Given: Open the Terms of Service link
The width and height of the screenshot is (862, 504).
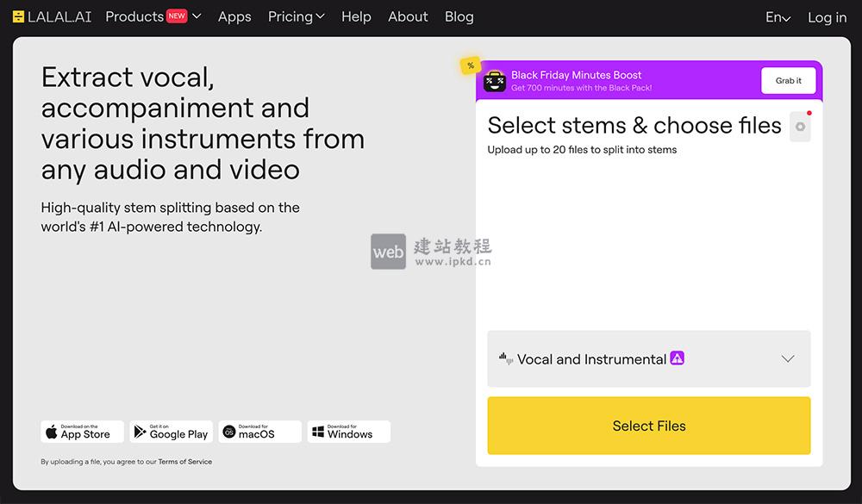Looking at the screenshot, I should 184,461.
